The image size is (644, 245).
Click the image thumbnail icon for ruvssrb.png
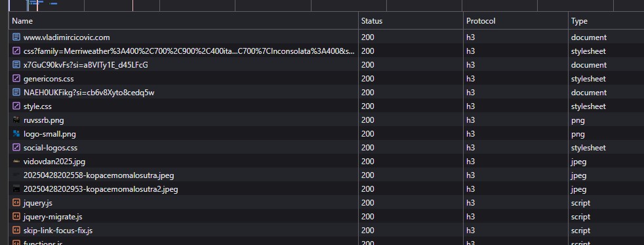pyautogui.click(x=16, y=120)
